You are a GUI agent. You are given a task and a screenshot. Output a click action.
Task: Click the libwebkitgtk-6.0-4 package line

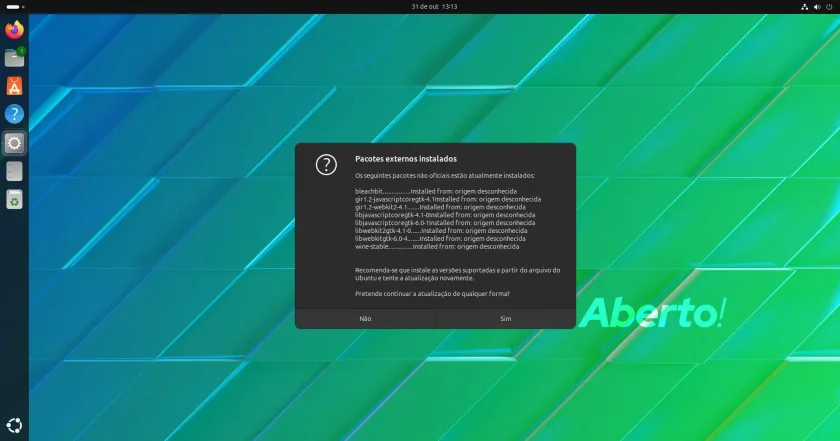440,238
